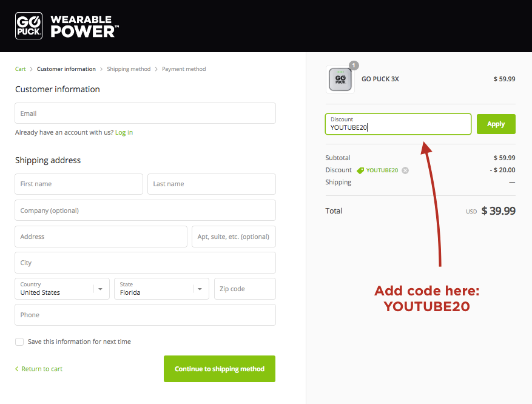Screen dimensions: 532x404
Task: Focus the Phone field
Action: (145, 315)
